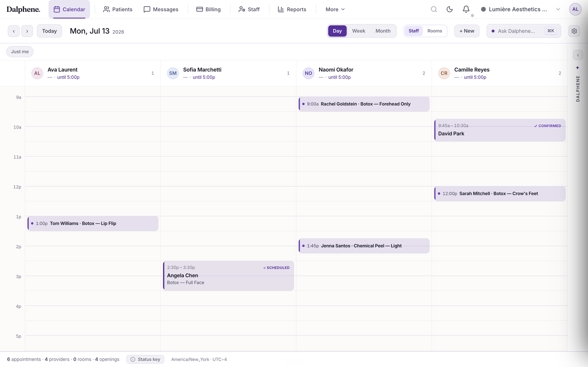This screenshot has width=588, height=367.
Task: Open Lumière Aesthetics location dropdown
Action: point(520,9)
